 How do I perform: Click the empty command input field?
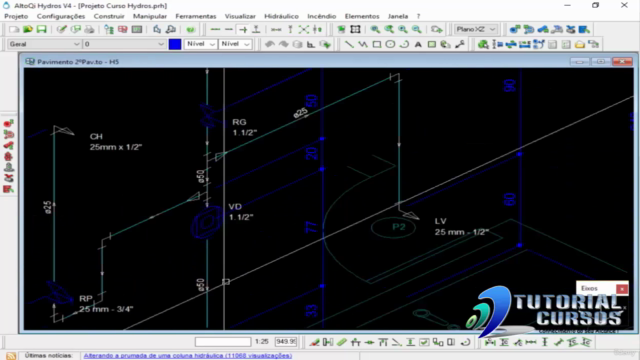(223, 342)
